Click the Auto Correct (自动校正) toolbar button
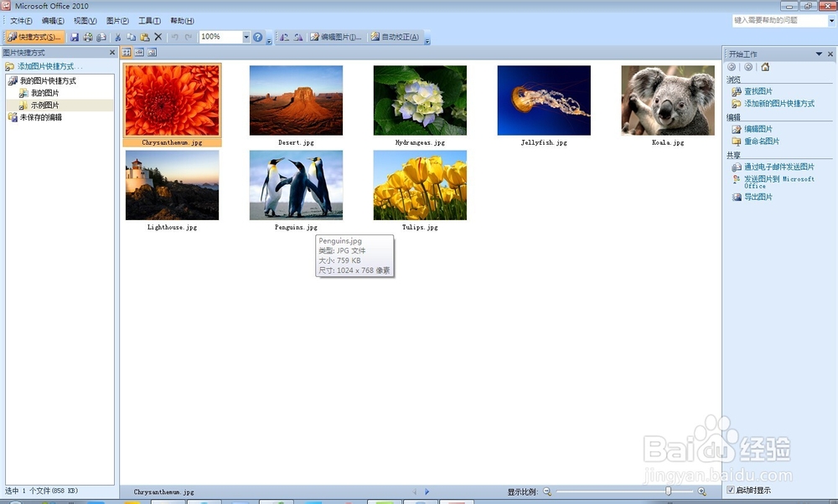 pos(396,37)
